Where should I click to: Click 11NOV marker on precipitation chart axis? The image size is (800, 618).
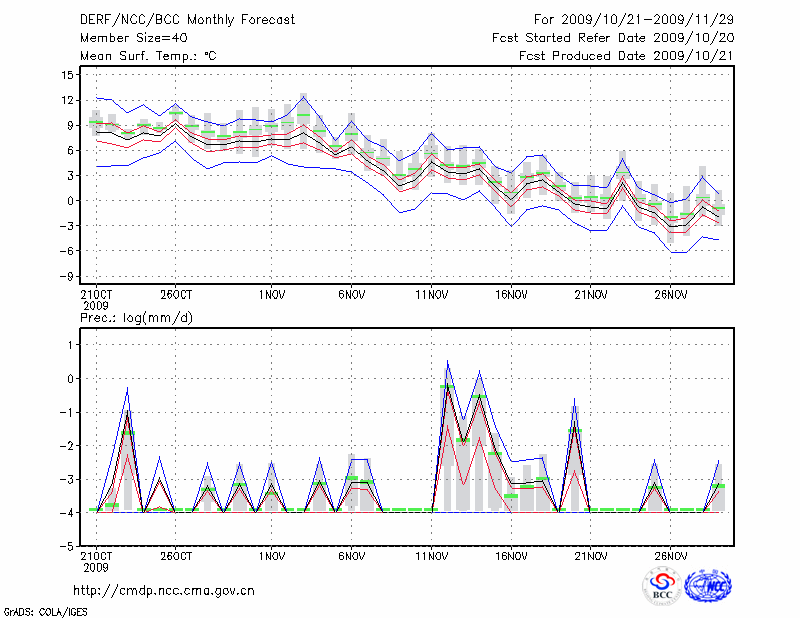[x=431, y=556]
